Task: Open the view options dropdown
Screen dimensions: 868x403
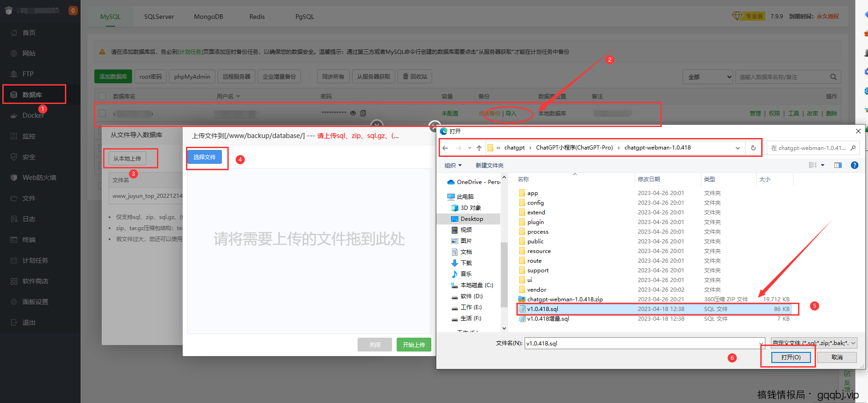Action: (x=823, y=165)
